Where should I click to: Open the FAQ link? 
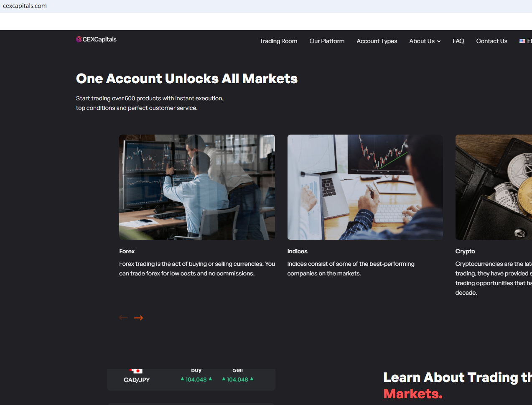[x=458, y=41]
